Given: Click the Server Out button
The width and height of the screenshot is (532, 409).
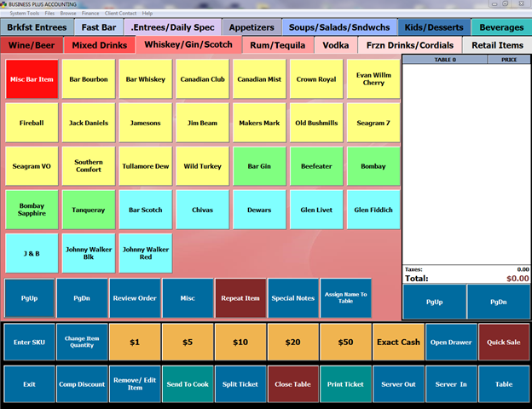Looking at the screenshot, I should point(398,384).
